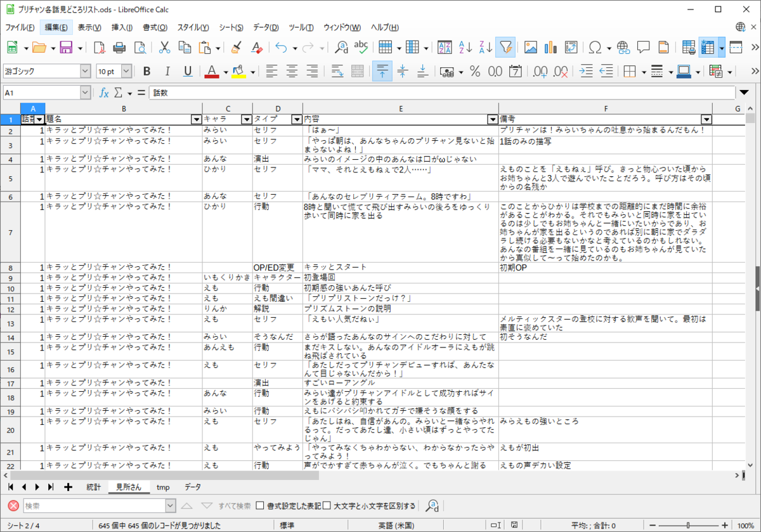Open the font size dropdown
Image resolution: width=761 pixels, height=532 pixels.
(126, 71)
